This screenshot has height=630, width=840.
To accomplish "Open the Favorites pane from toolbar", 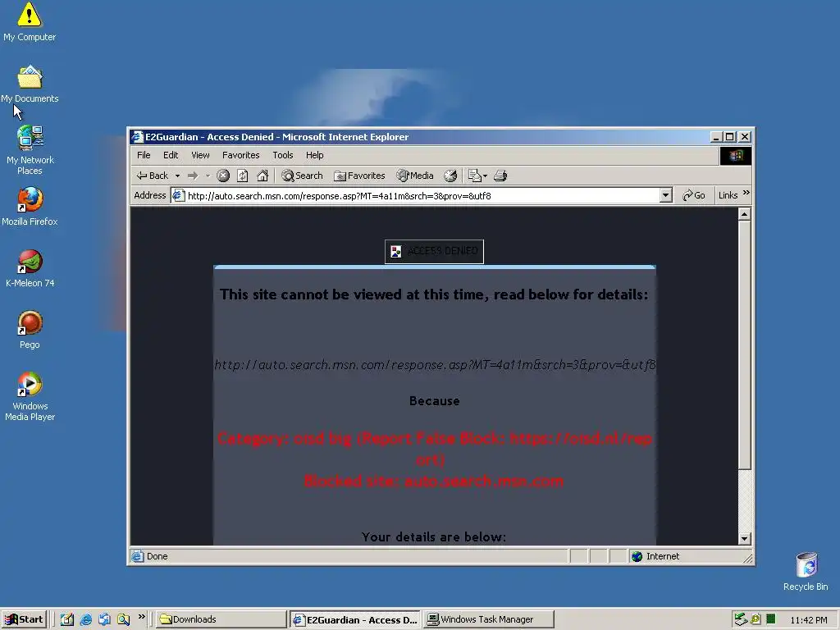I will pyautogui.click(x=359, y=176).
